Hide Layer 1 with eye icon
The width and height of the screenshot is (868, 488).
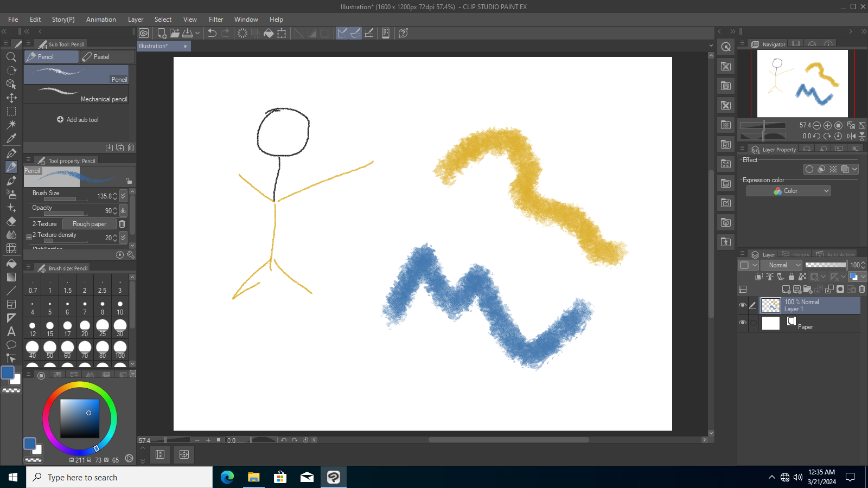click(743, 305)
